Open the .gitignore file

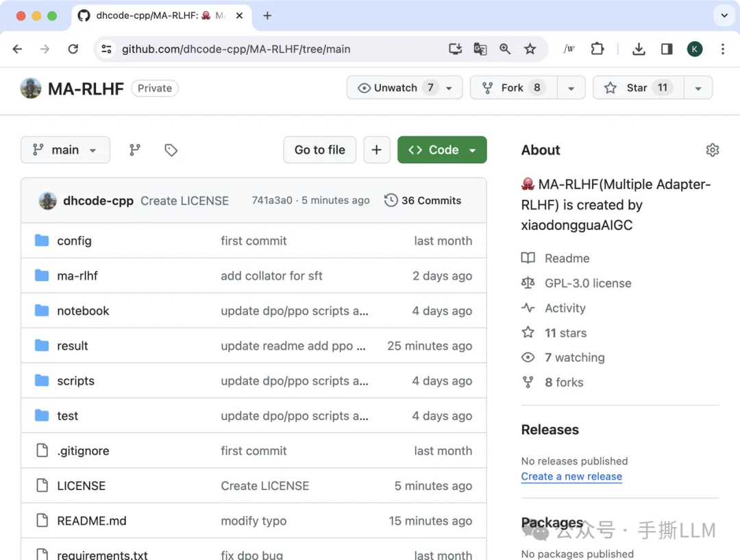coord(83,451)
